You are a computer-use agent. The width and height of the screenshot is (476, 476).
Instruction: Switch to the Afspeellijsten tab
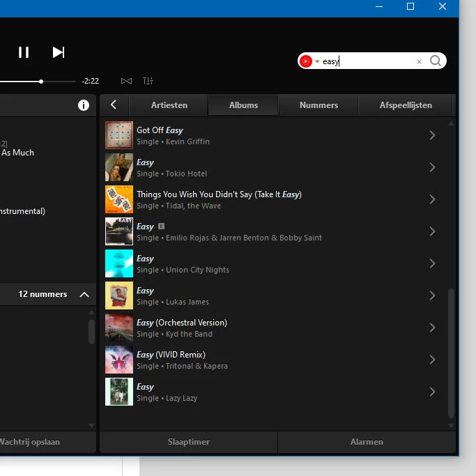coord(406,105)
